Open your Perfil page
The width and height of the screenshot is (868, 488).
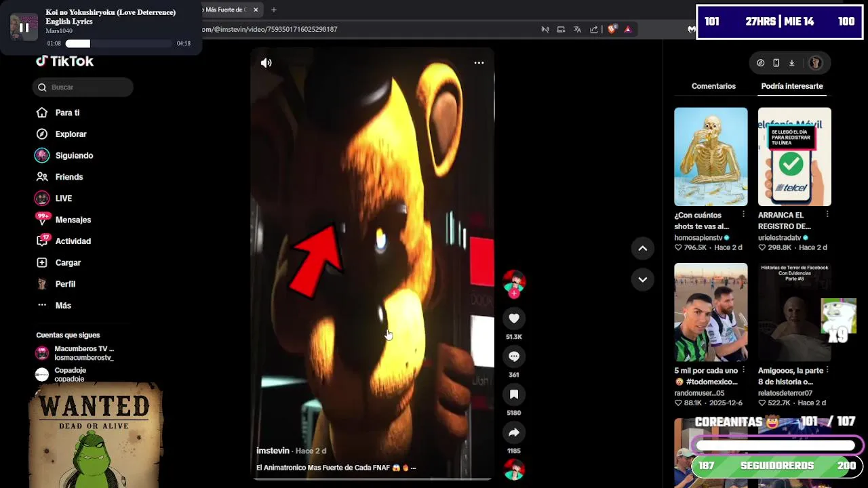65,284
